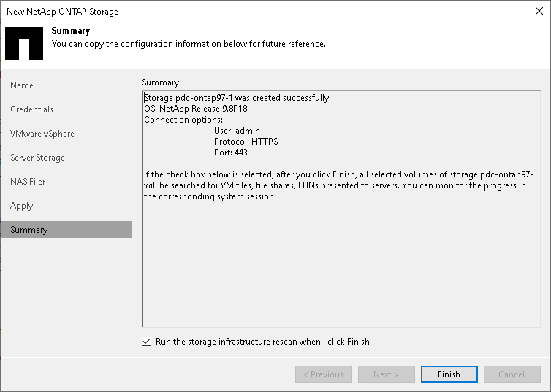The height and width of the screenshot is (392, 551).
Task: Select the highlighted Summary step
Action: pos(66,229)
